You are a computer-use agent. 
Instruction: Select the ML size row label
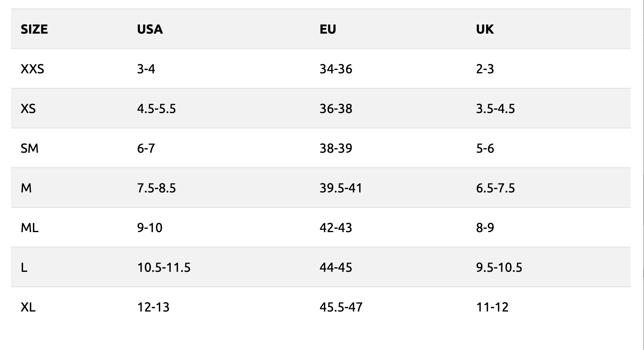click(x=30, y=228)
